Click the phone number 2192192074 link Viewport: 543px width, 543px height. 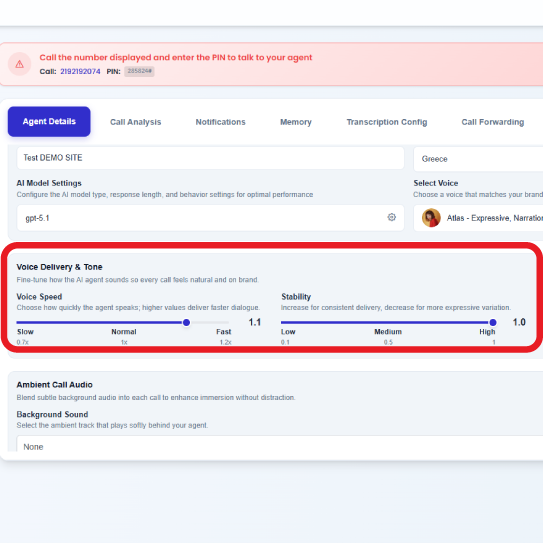click(80, 71)
